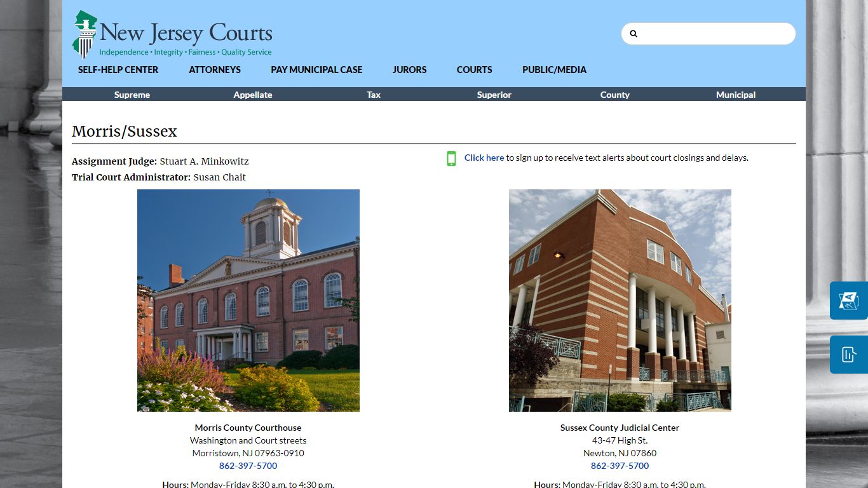Select the 'Sussex County Judicial Center' caption

pyautogui.click(x=620, y=428)
